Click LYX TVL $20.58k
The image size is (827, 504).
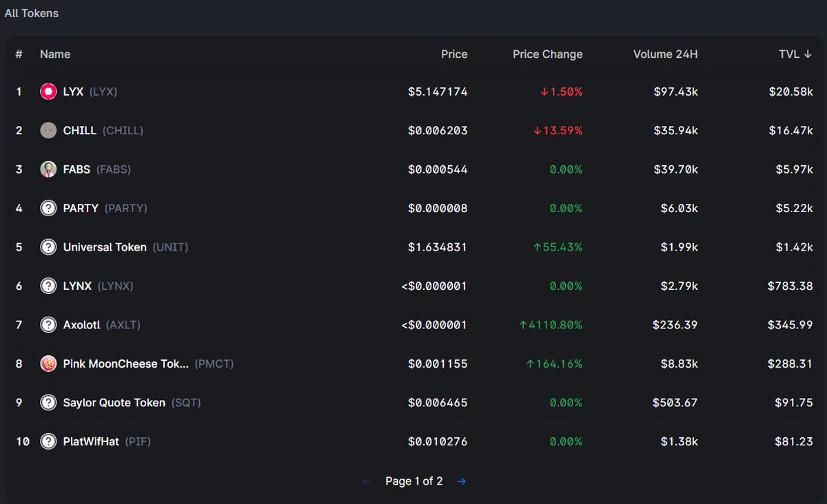(790, 92)
